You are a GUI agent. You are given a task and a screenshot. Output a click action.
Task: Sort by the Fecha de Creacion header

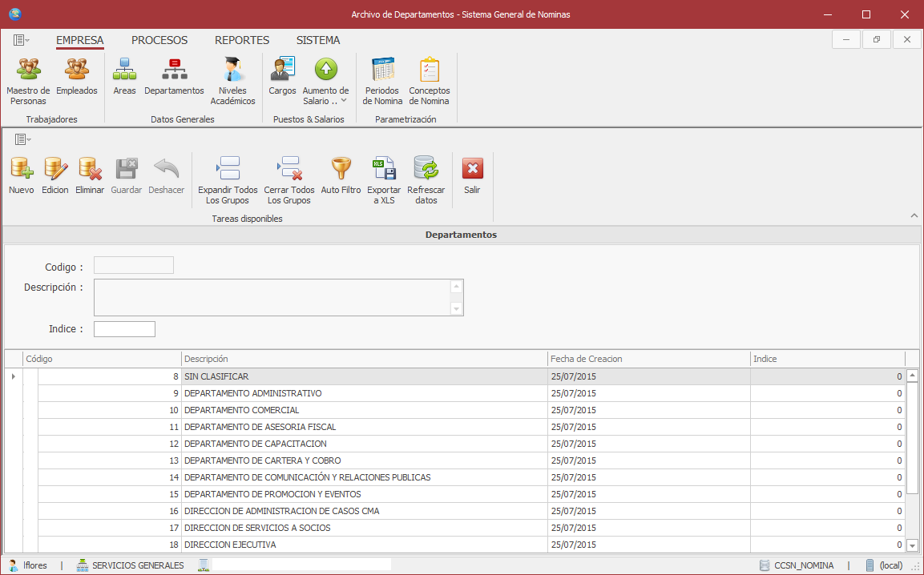tap(649, 359)
